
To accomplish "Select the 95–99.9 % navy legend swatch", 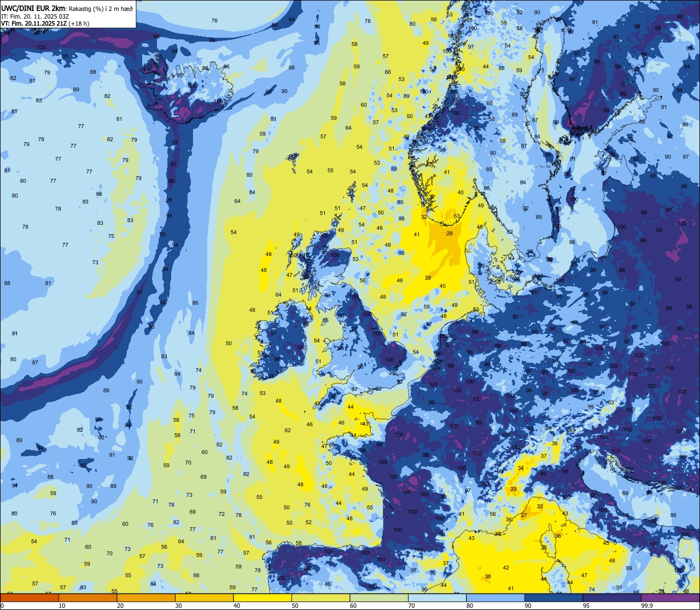I will pos(612,598).
